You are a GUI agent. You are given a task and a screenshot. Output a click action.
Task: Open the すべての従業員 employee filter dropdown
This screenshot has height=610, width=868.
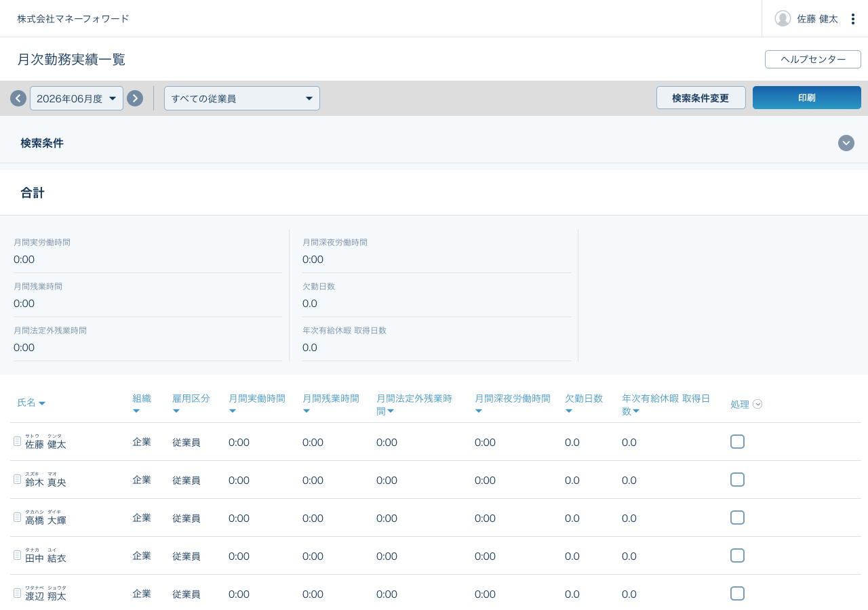tap(241, 98)
